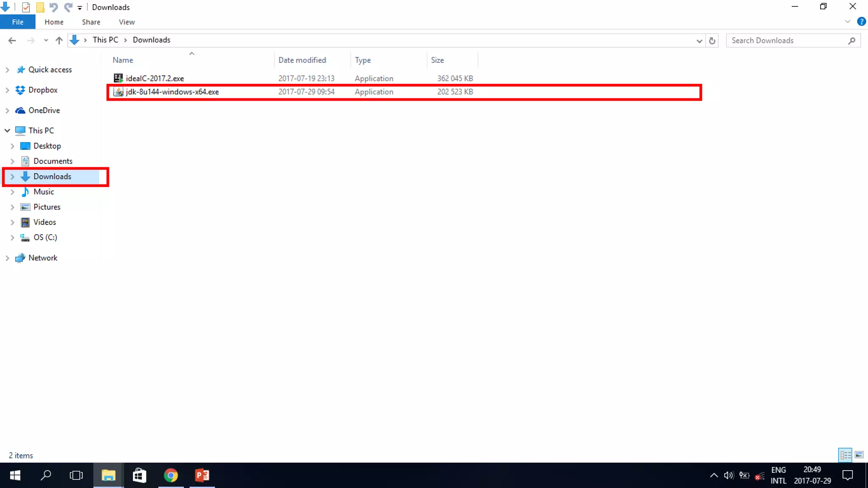Go forward with the Forward arrow
Image resolution: width=868 pixels, height=488 pixels.
pos(31,40)
